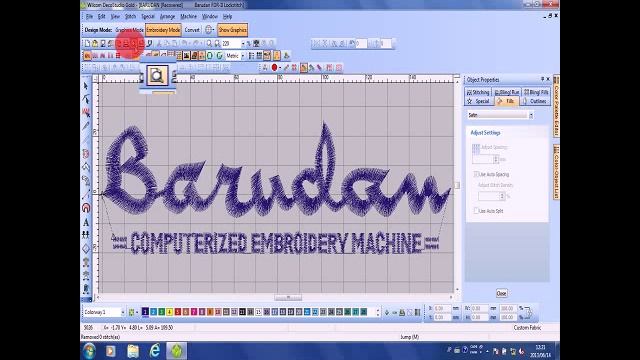Click Close in Object Properties panel
640x360 pixels.
pos(502,293)
